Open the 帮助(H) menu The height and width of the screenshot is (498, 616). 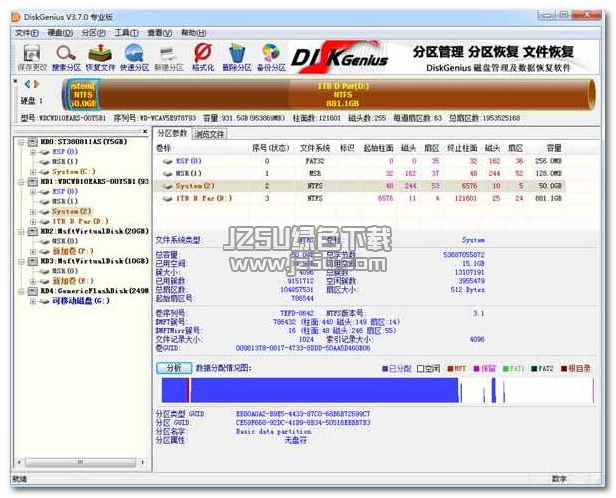193,33
